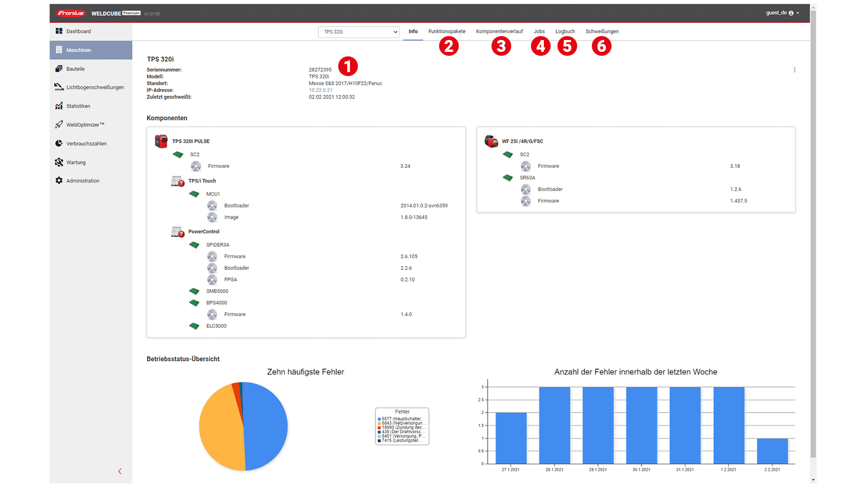
Task: Open the three-dot options menu
Action: pyautogui.click(x=795, y=70)
